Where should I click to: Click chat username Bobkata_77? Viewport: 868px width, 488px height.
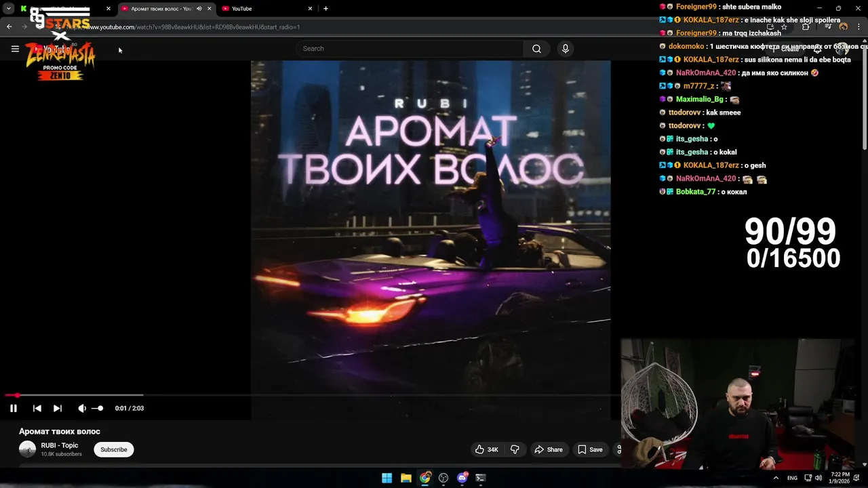pos(696,192)
